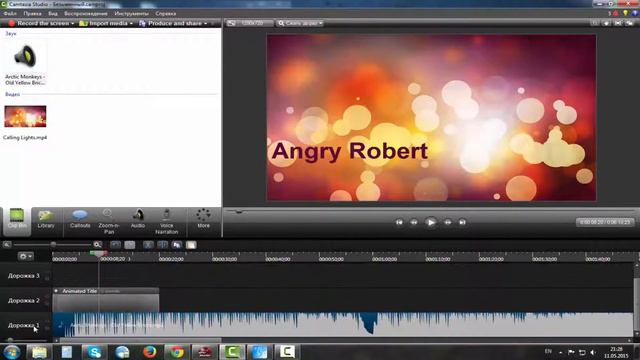This screenshot has width=640, height=360.
Task: Open the Zoom-n-Pan tool
Action: click(109, 222)
